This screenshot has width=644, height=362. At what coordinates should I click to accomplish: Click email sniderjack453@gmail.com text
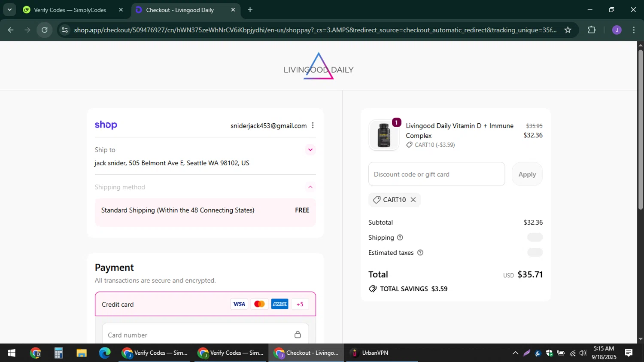click(269, 126)
